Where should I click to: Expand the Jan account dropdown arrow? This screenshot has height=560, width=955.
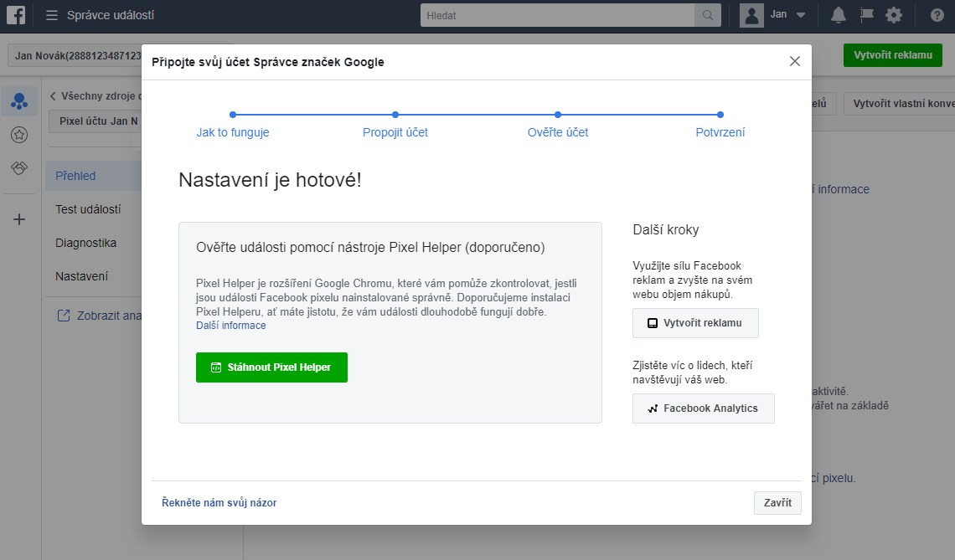(x=800, y=15)
